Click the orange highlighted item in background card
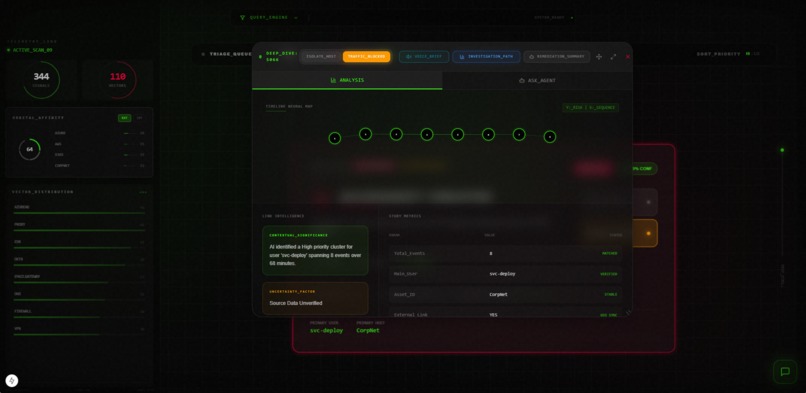Image resolution: width=806 pixels, height=393 pixels. point(645,233)
